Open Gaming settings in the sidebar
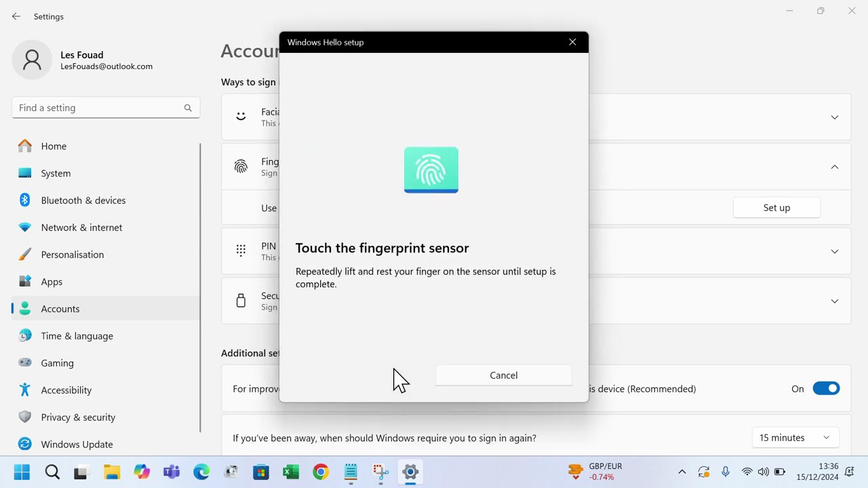868x488 pixels. coord(105,363)
